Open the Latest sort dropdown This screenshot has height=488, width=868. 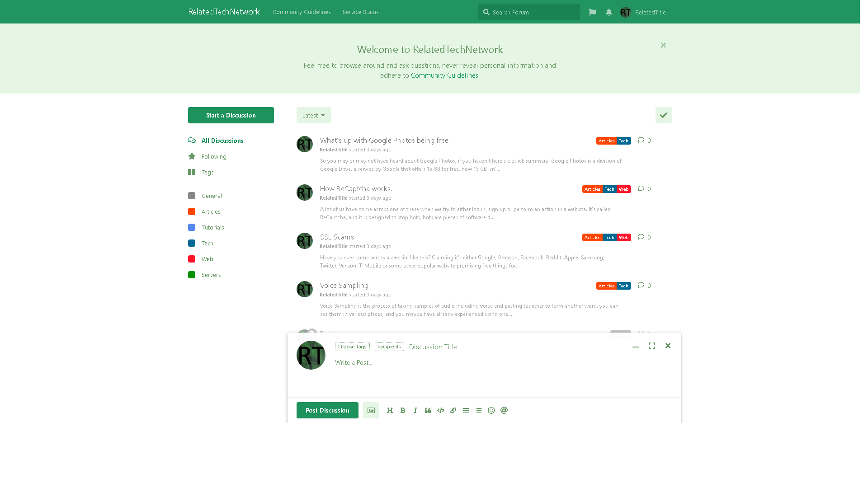313,115
